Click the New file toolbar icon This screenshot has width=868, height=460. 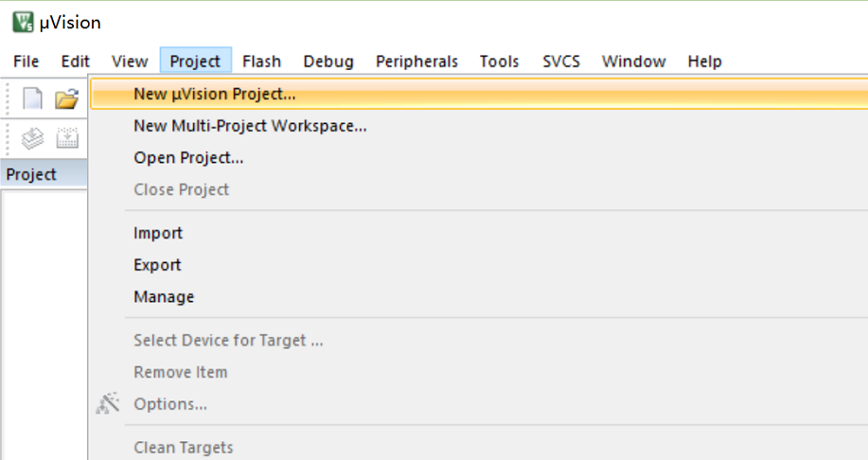33,98
